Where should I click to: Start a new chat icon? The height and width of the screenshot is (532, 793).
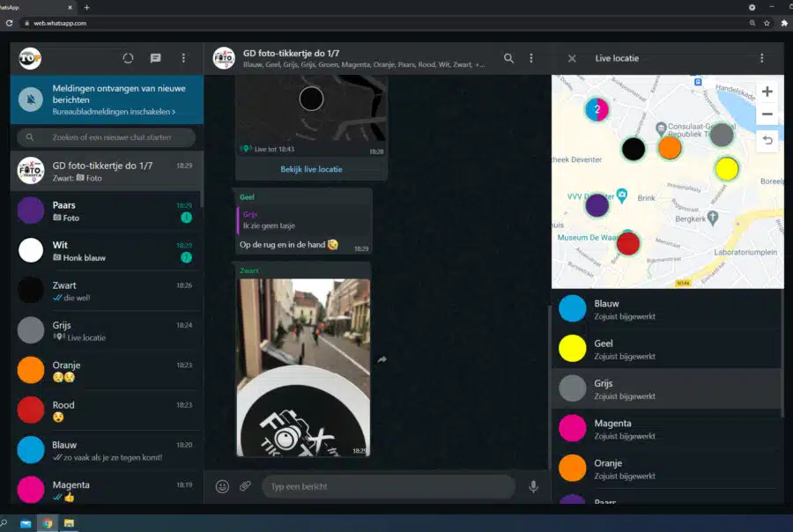(156, 58)
